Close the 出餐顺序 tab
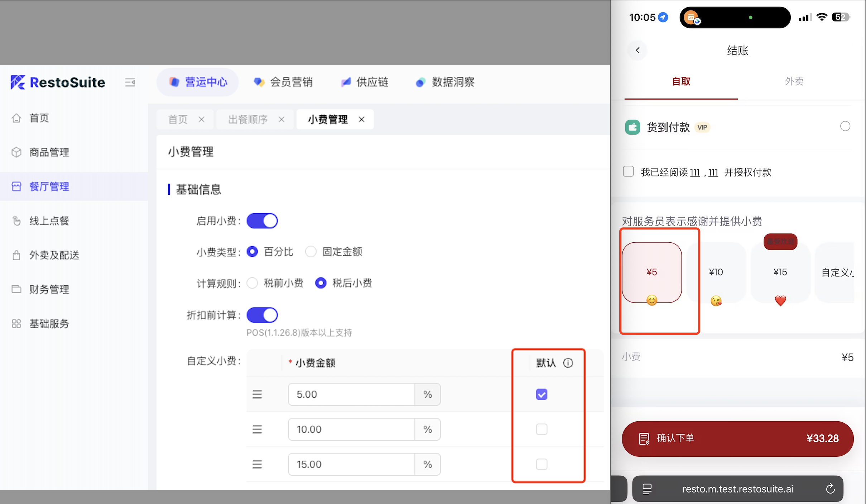This screenshot has height=504, width=866. click(282, 120)
